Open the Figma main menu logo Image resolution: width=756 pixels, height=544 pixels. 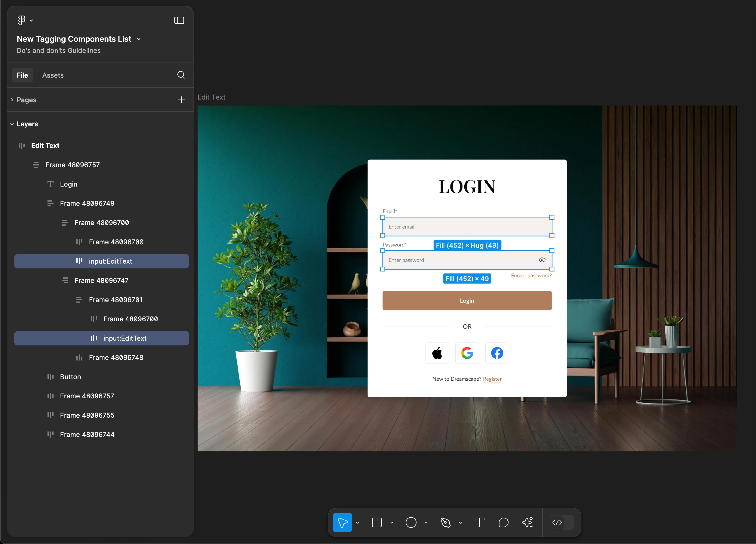click(22, 20)
